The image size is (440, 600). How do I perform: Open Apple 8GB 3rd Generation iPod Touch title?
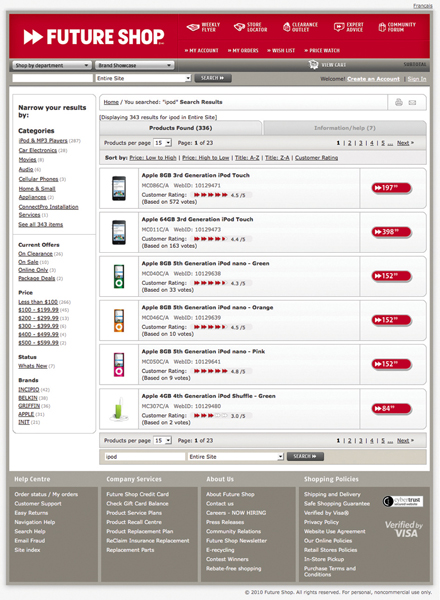196,175
